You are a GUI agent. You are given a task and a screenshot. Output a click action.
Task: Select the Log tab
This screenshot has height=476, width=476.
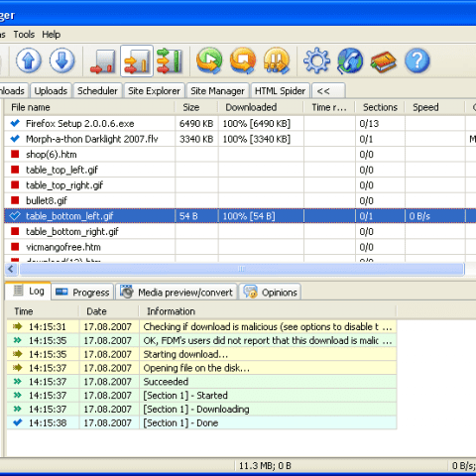click(x=29, y=291)
